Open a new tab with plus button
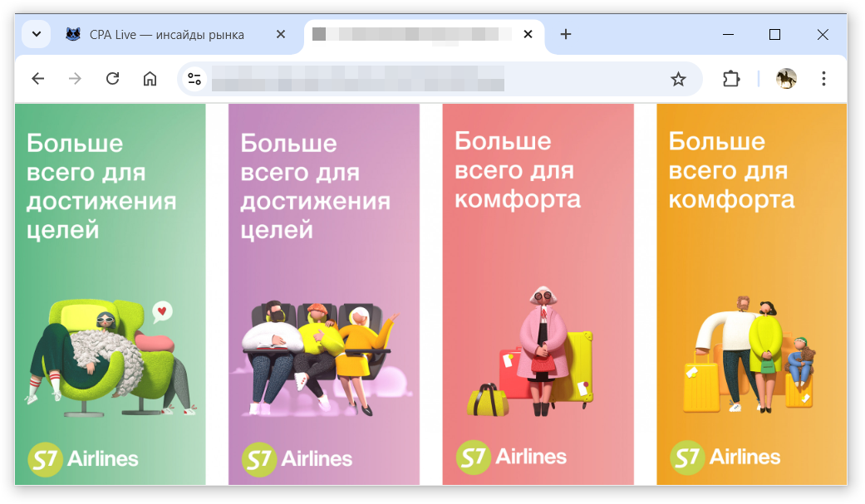The height and width of the screenshot is (504, 865). point(566,34)
